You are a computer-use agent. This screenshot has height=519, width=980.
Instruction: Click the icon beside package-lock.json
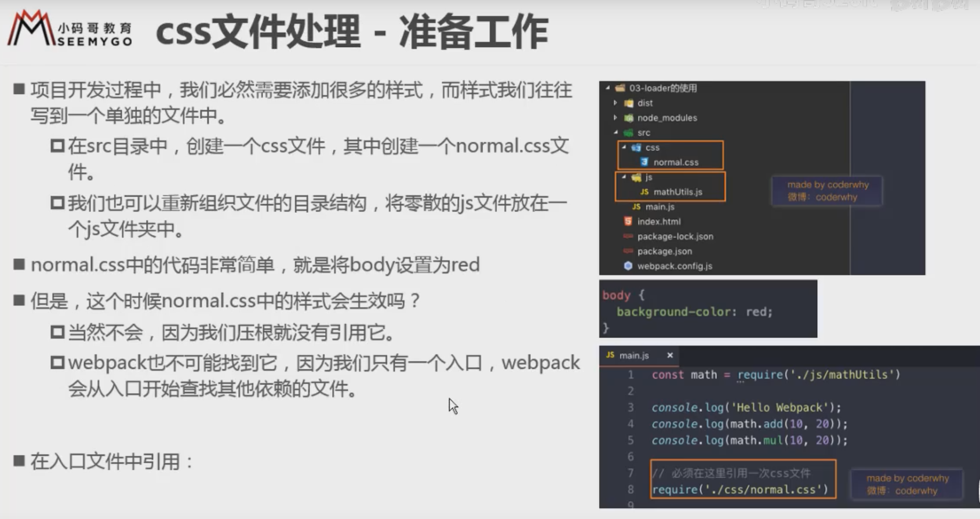(x=628, y=237)
